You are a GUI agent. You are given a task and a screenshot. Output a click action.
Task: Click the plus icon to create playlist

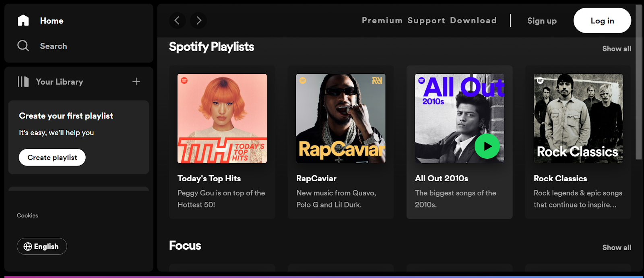click(x=136, y=81)
